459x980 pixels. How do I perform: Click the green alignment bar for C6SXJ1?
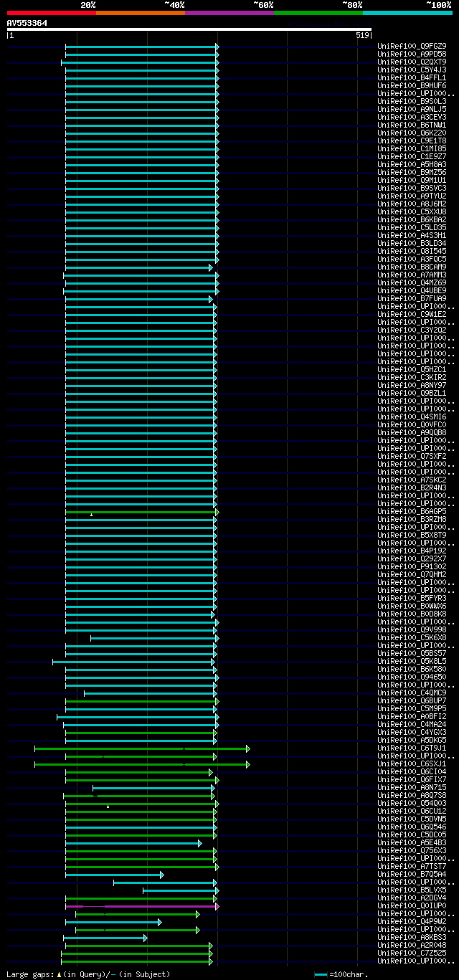[142, 764]
